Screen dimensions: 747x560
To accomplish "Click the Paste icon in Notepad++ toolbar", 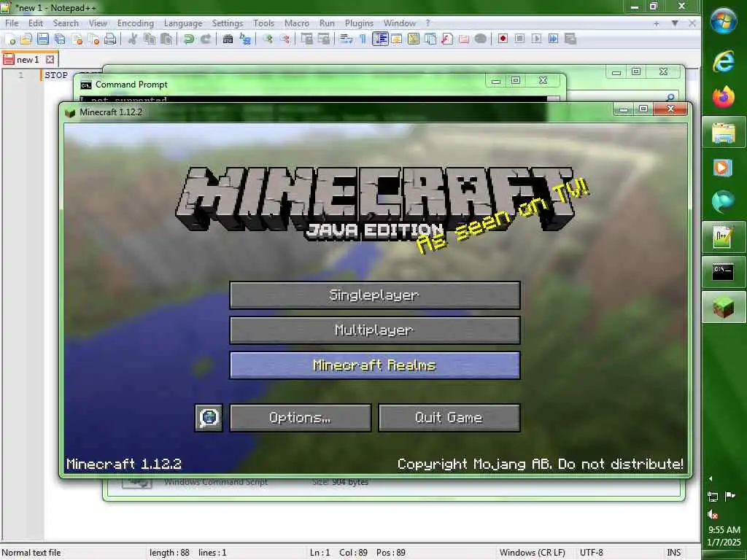I will point(166,39).
